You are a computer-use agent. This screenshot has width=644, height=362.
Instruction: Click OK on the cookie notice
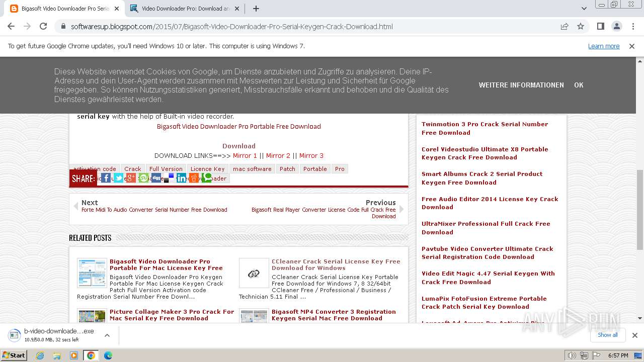pos(579,85)
